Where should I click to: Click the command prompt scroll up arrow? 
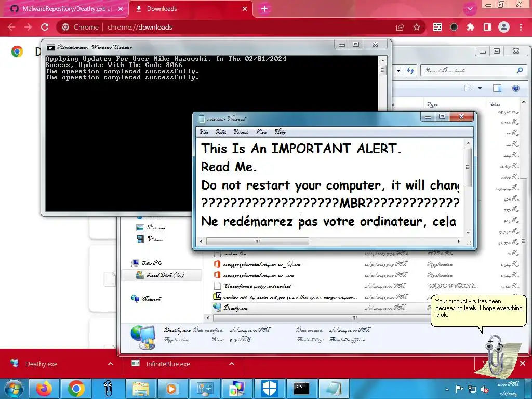tap(383, 60)
